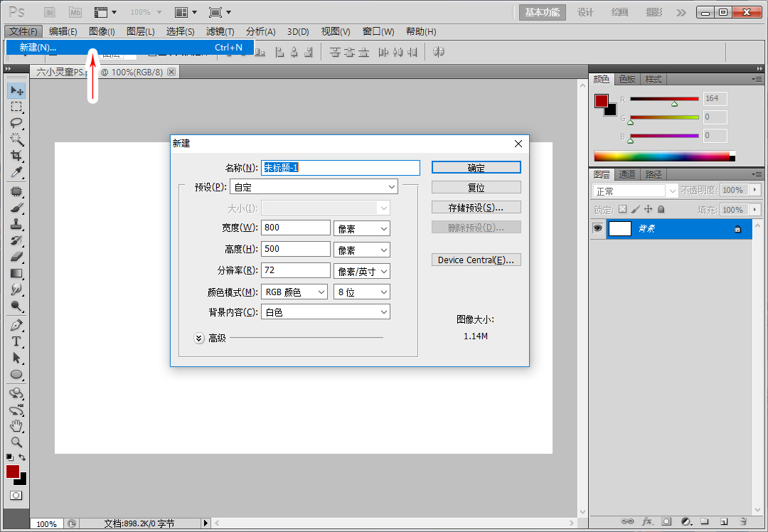Toggle visibility of the 背景 layer
768x532 pixels.
point(597,228)
